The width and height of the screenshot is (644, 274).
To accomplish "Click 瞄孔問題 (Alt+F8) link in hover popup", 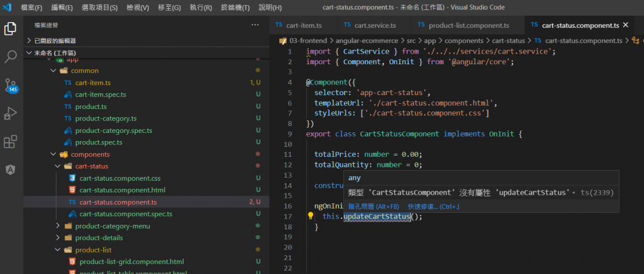I will coord(374,207).
